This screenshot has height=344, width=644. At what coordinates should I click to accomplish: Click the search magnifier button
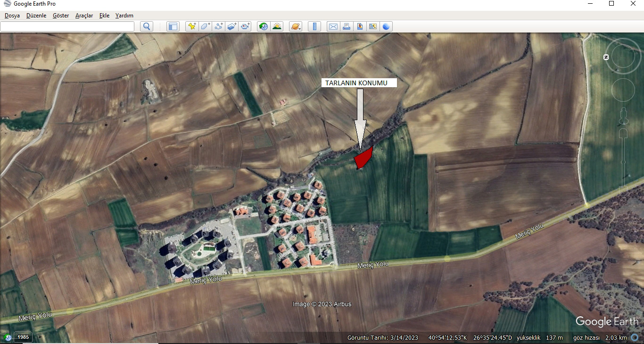pyautogui.click(x=147, y=26)
